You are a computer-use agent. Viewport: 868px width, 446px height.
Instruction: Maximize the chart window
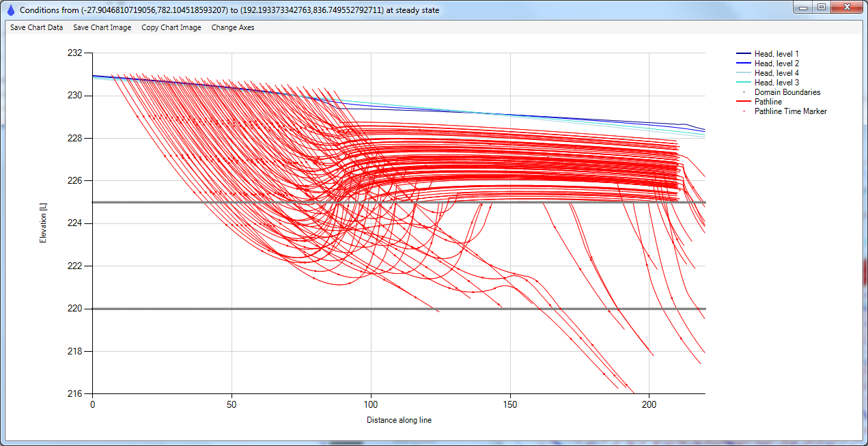[x=821, y=8]
